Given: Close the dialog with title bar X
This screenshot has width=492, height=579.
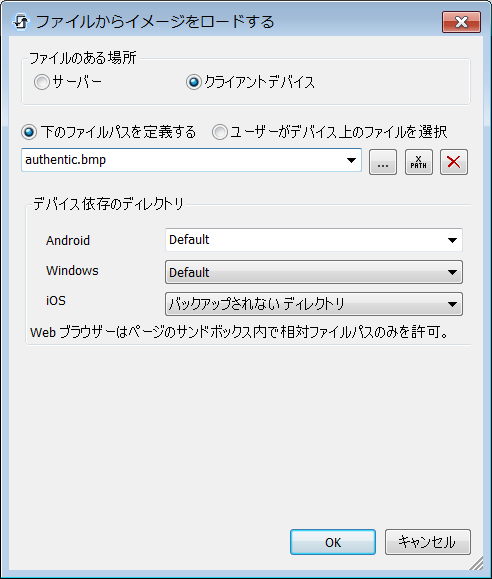Looking at the screenshot, I should (461, 22).
